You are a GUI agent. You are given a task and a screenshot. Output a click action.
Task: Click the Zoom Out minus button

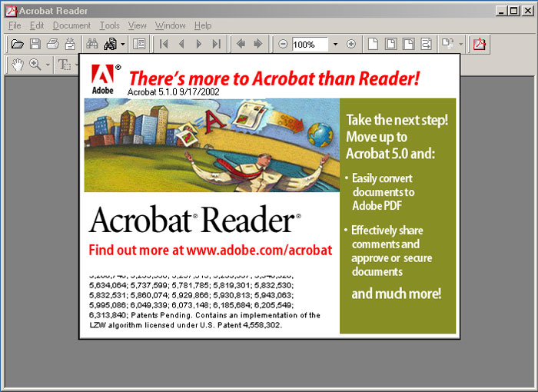(x=283, y=44)
